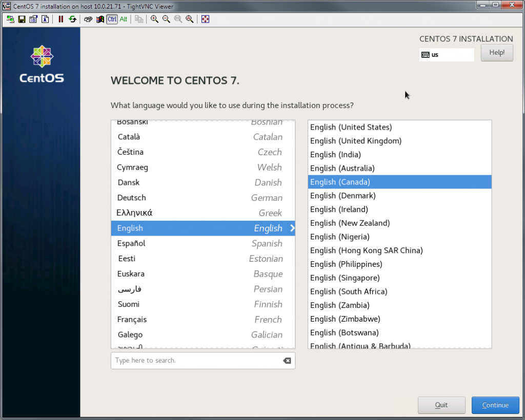Viewport: 525px width, 420px height.
Task: Choose English (Denmark) locale
Action: pos(400,196)
